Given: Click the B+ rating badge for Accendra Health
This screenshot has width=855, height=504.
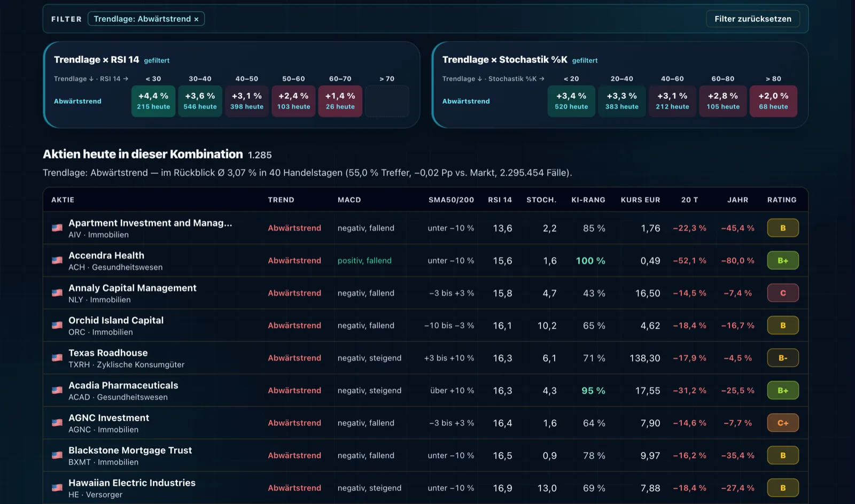Looking at the screenshot, I should click(x=783, y=261).
